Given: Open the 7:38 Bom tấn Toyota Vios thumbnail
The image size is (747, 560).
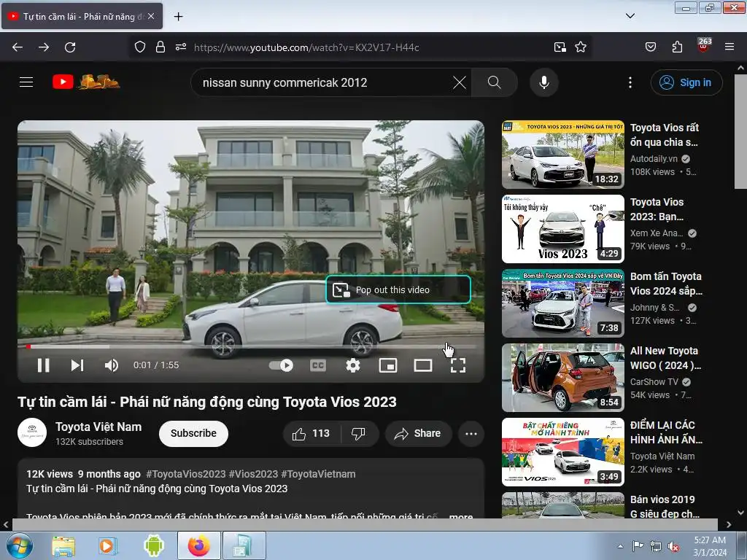Looking at the screenshot, I should tap(563, 303).
